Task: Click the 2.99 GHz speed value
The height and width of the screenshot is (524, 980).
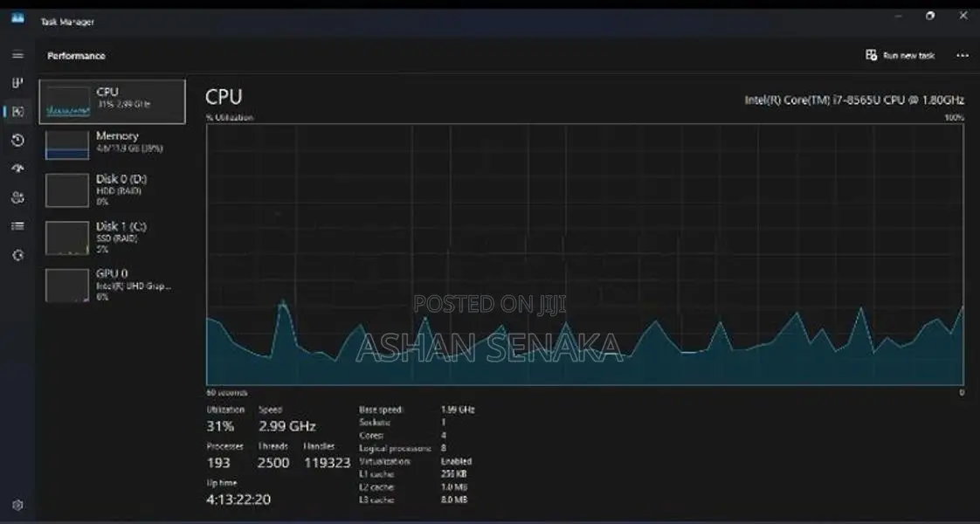Action: [286, 426]
